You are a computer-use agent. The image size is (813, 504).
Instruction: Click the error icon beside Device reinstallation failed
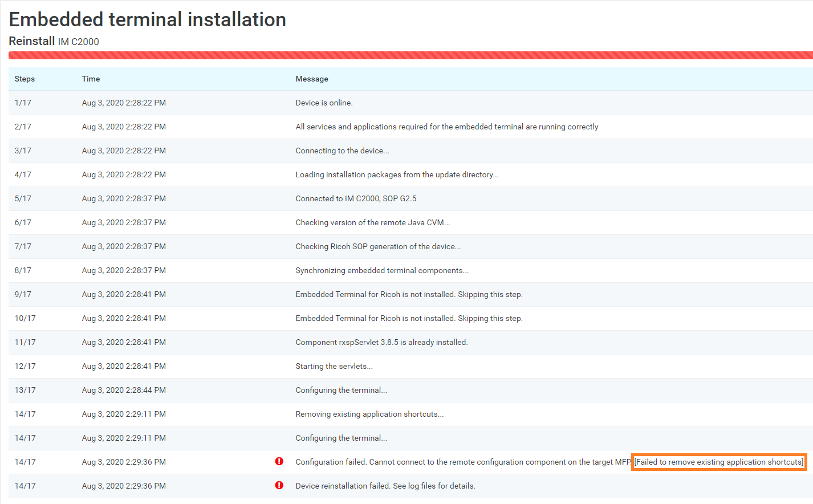[279, 485]
